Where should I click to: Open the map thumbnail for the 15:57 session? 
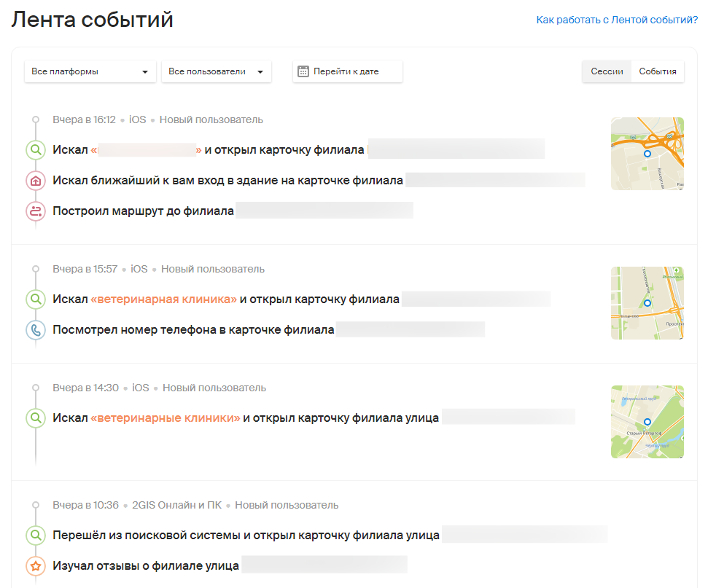(x=647, y=302)
